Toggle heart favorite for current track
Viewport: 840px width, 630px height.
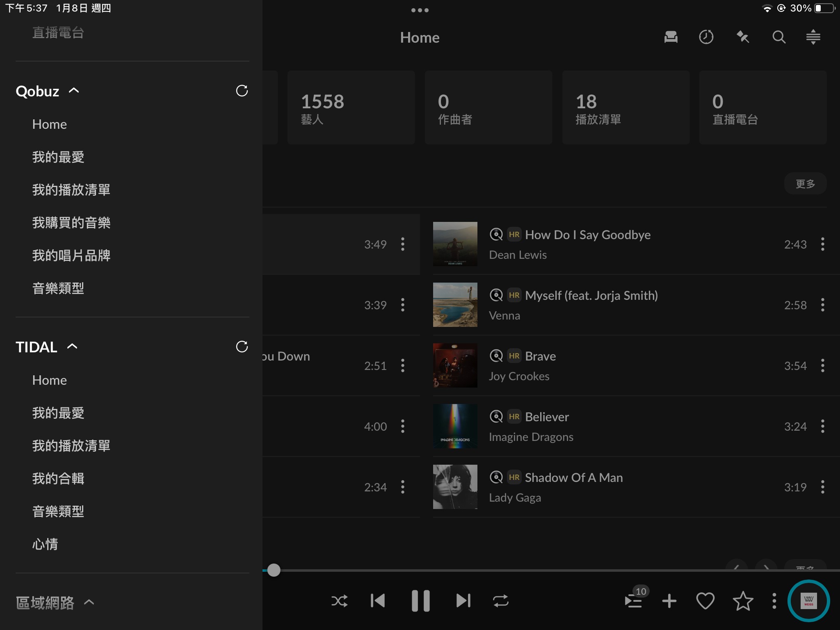click(705, 601)
